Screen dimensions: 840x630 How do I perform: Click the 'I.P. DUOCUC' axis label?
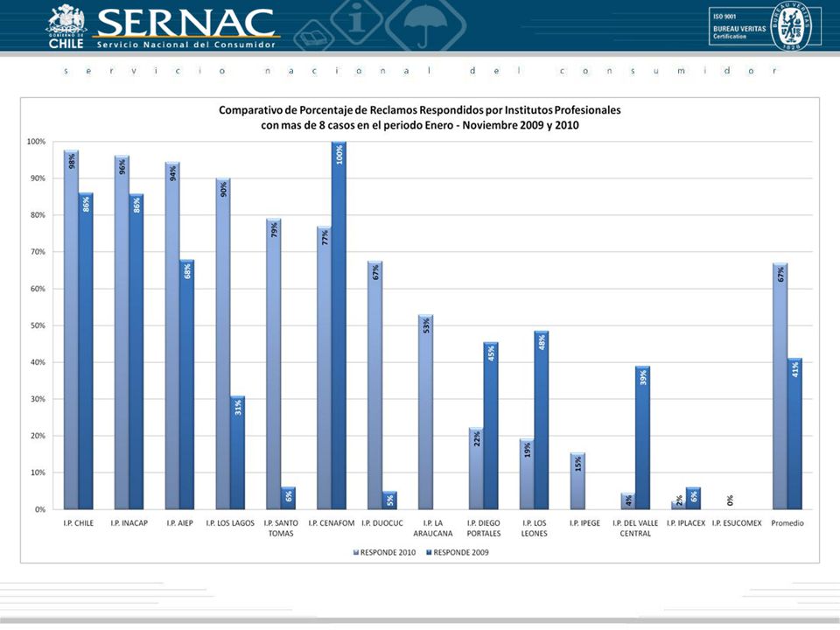[382, 523]
